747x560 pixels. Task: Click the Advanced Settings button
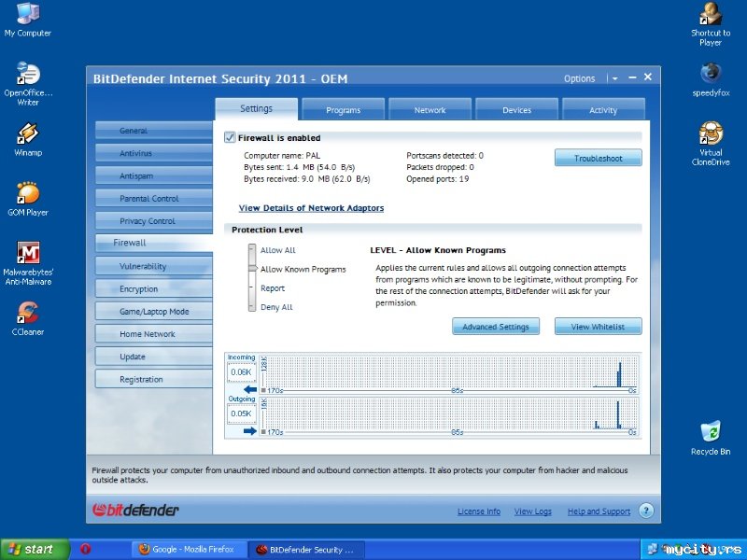point(496,327)
